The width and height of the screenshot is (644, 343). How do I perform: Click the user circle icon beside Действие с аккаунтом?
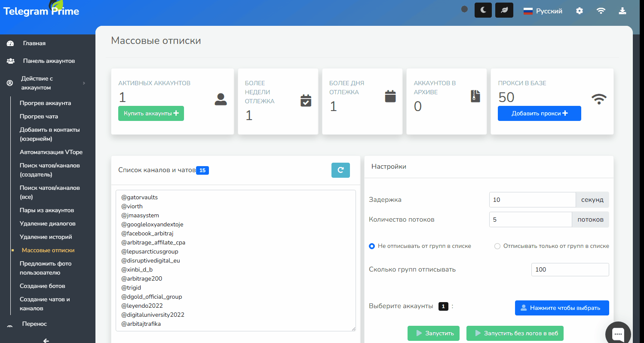coord(10,83)
